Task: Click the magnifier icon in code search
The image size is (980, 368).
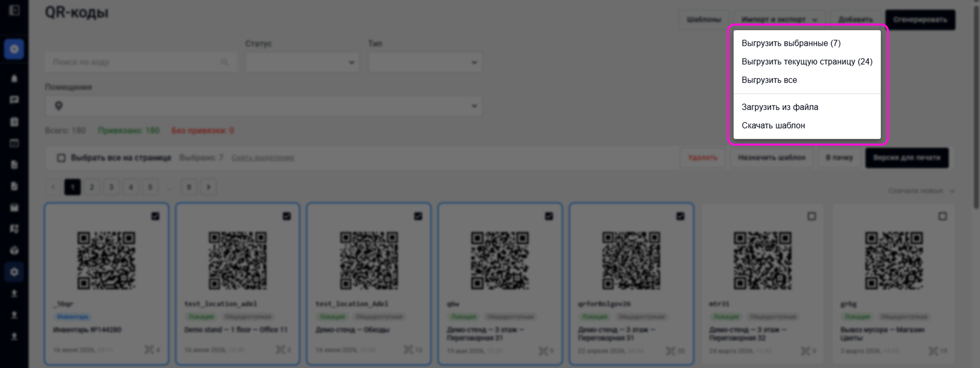Action: [x=224, y=62]
